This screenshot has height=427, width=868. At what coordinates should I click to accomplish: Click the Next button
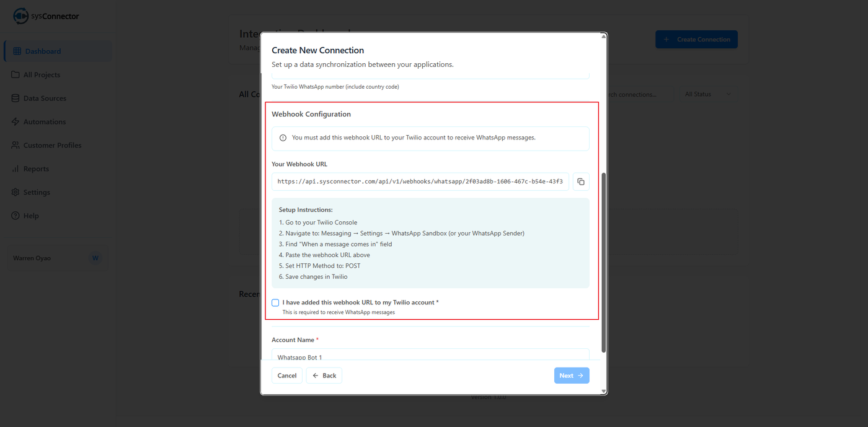pyautogui.click(x=571, y=376)
